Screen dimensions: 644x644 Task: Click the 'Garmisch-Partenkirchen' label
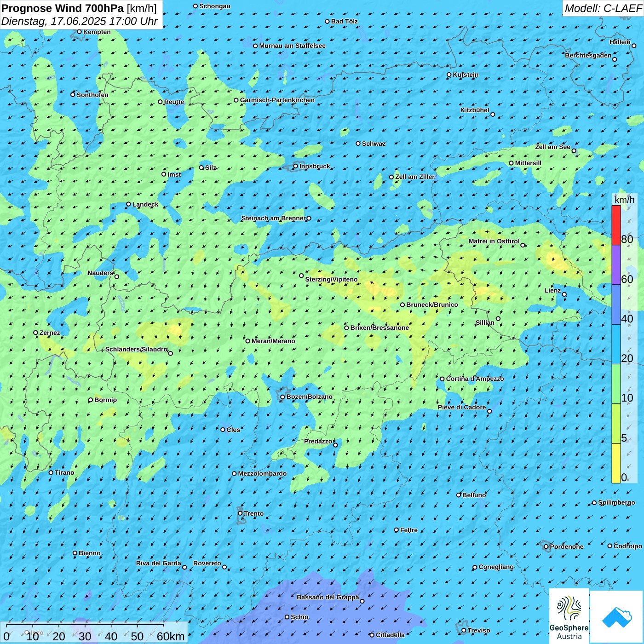point(277,100)
